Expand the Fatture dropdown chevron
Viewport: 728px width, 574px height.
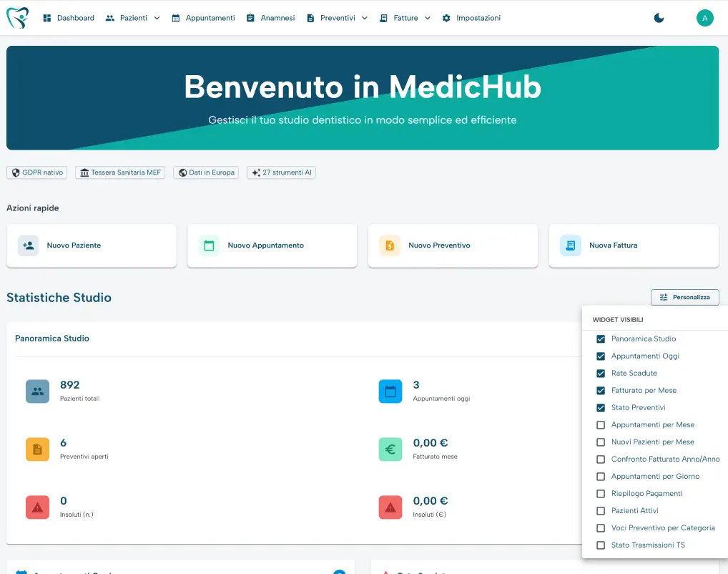428,18
